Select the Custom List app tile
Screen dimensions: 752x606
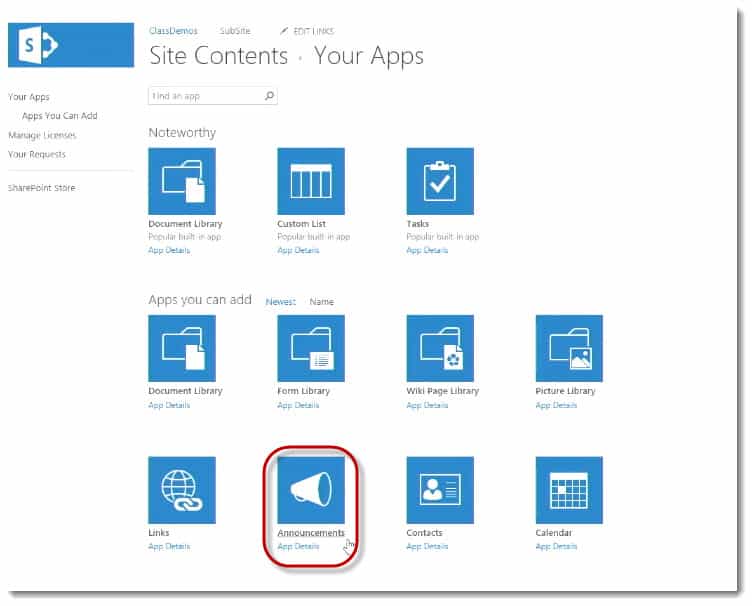click(311, 181)
